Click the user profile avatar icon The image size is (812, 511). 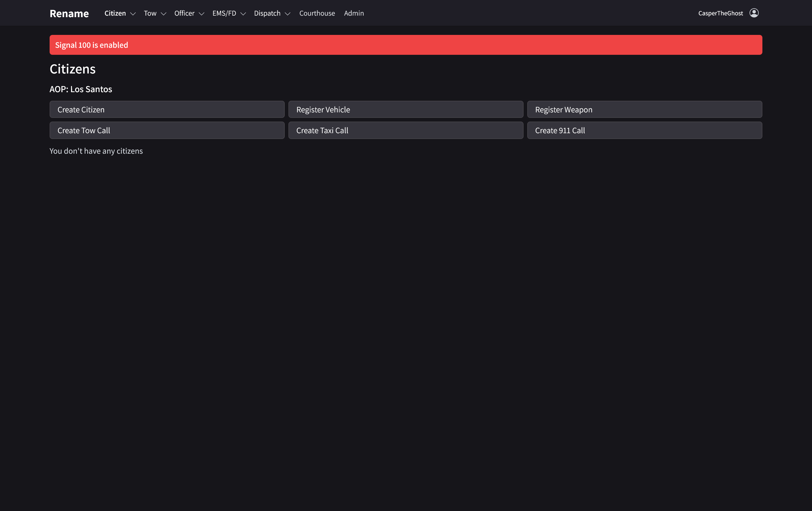tap(754, 13)
